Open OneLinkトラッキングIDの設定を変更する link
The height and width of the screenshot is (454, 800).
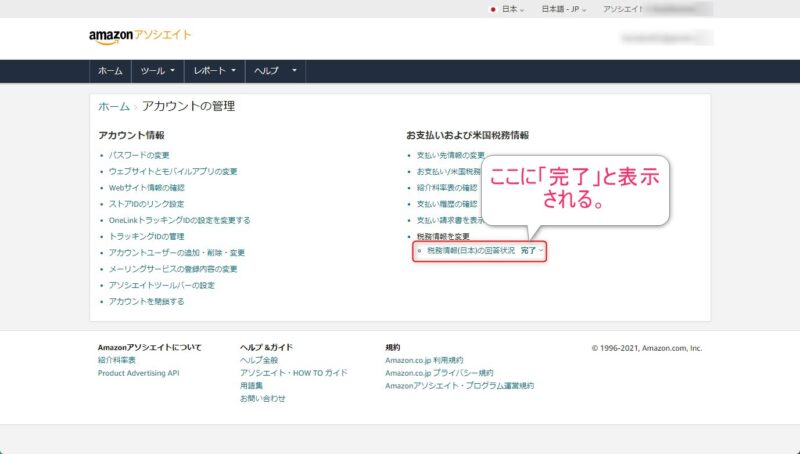click(x=180, y=220)
